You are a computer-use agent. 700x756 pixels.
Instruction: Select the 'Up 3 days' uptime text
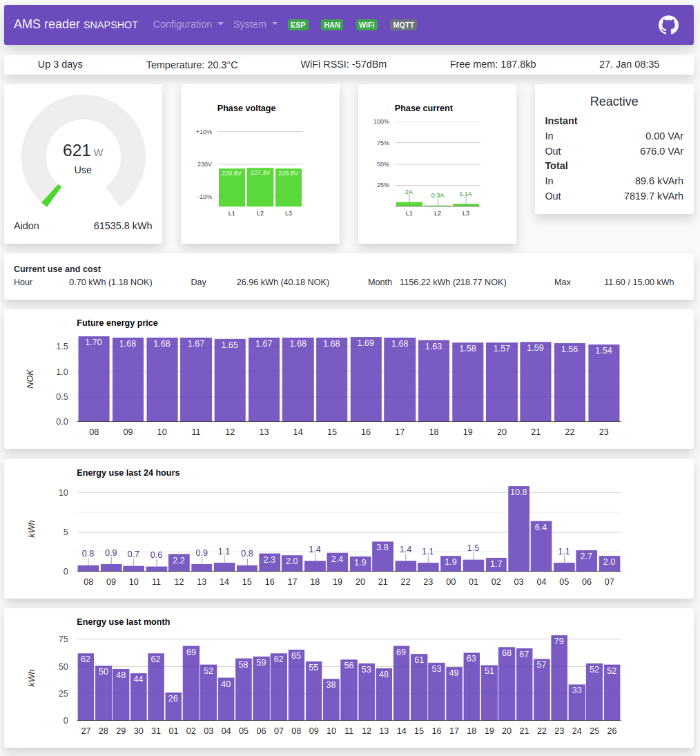click(x=60, y=65)
